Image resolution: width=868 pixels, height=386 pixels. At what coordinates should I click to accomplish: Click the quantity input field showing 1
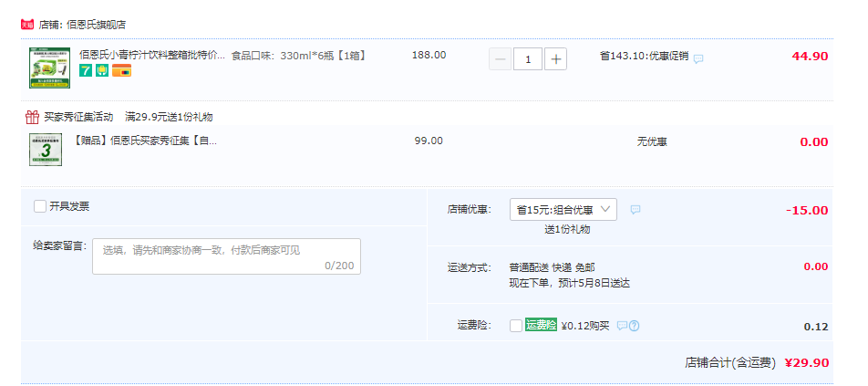pos(528,58)
